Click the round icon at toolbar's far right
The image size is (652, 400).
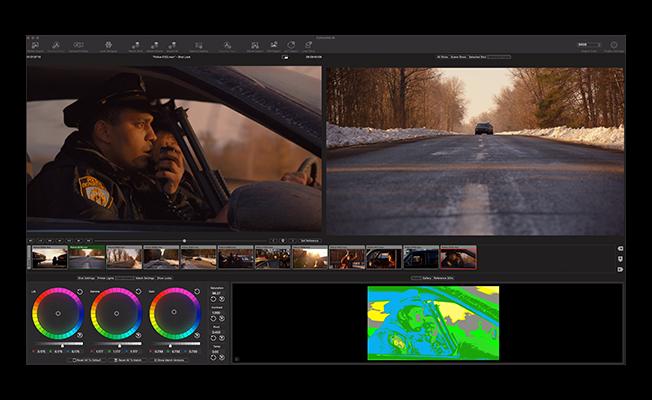[x=614, y=45]
